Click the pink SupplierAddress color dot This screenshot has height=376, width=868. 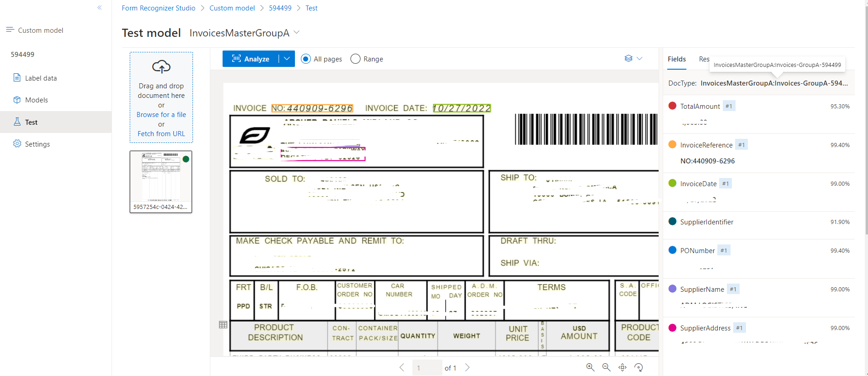pos(672,327)
